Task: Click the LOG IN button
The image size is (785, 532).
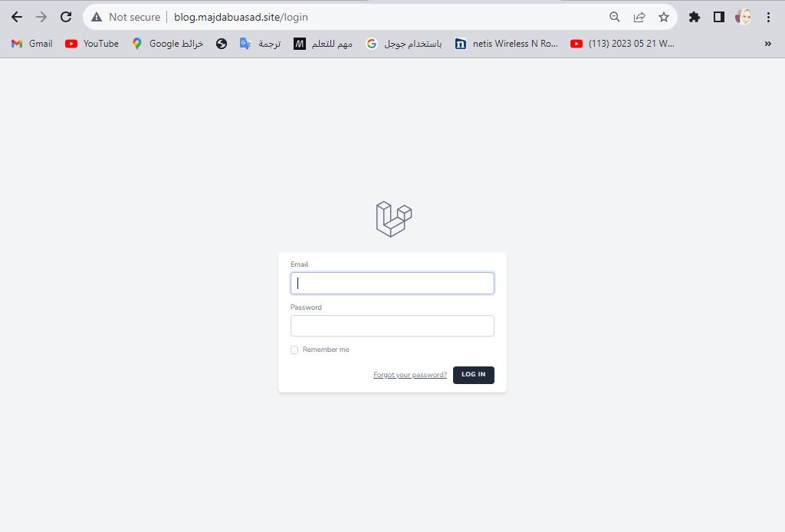Action: pos(473,375)
